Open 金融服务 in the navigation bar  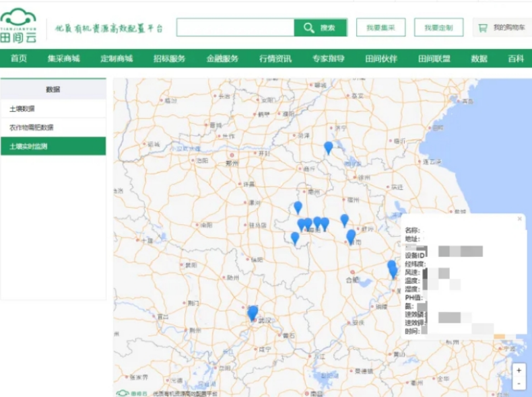click(x=222, y=59)
